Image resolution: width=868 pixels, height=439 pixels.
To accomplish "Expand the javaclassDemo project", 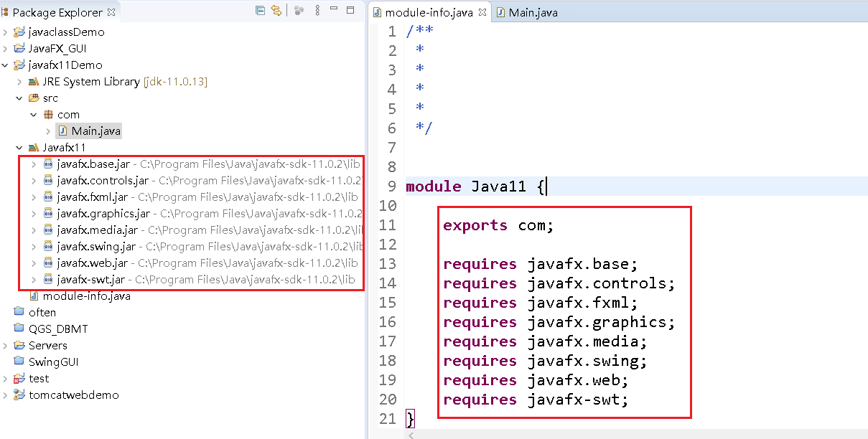I will click(x=5, y=32).
